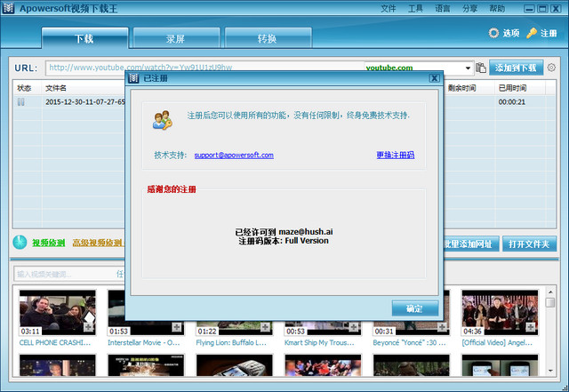Click the 确定 button in dialog
This screenshot has height=392, width=569.
coord(415,308)
